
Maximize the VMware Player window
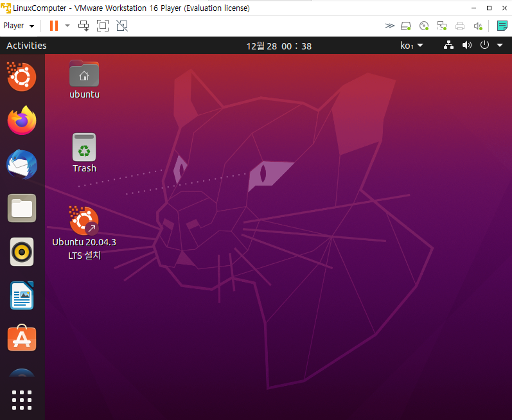(x=489, y=8)
